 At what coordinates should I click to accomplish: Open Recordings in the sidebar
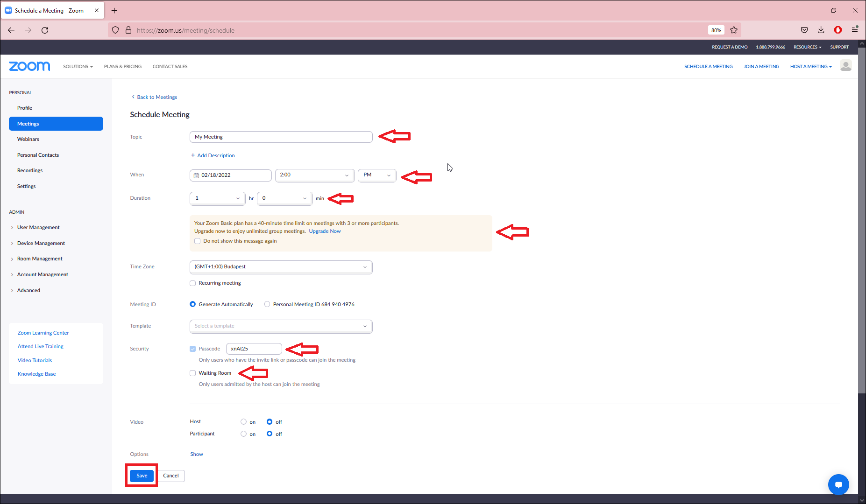(x=30, y=171)
